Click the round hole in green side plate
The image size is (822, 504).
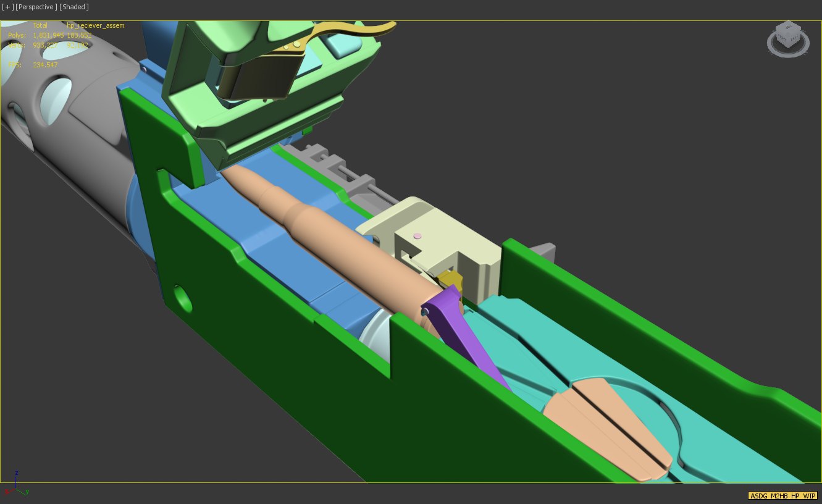pyautogui.click(x=183, y=300)
